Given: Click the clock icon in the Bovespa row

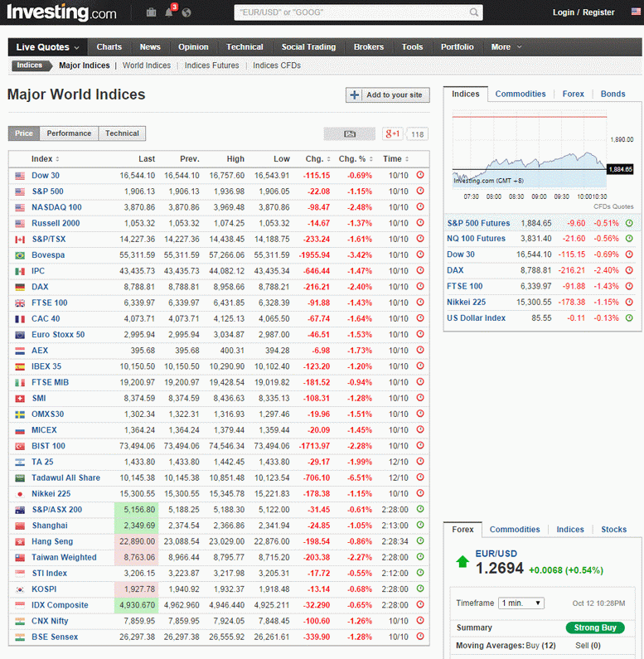Looking at the screenshot, I should [x=420, y=254].
